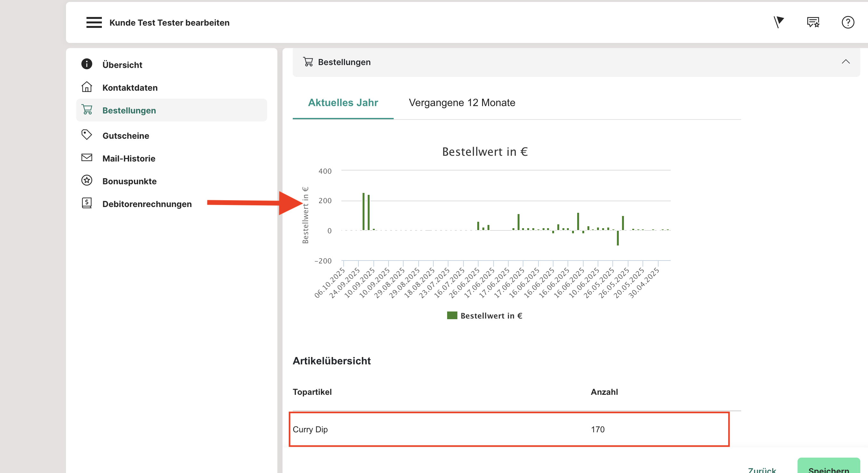Click the help question mark icon
Image resolution: width=868 pixels, height=473 pixels.
pyautogui.click(x=848, y=22)
